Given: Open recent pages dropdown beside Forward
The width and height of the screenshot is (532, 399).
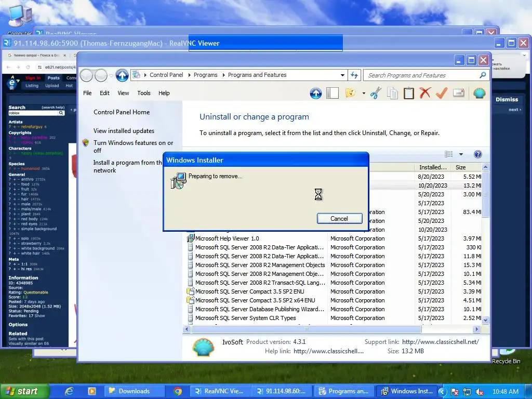Looking at the screenshot, I should [111, 75].
